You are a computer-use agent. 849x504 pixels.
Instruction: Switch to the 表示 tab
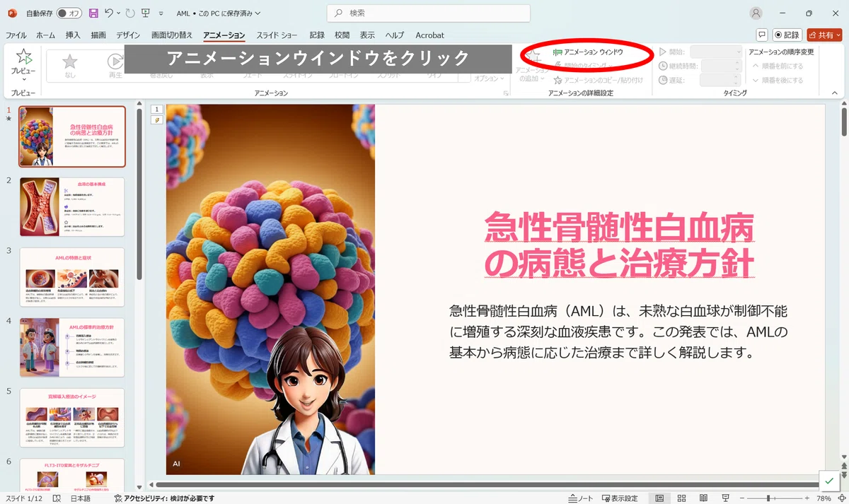click(367, 35)
